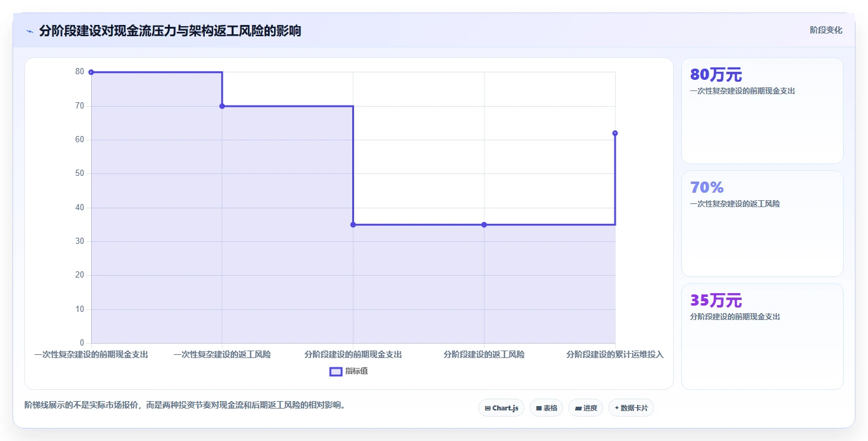The width and height of the screenshot is (868, 441).
Task: Click card caption 分阶段建设的前期现金支出
Action: pyautogui.click(x=735, y=317)
